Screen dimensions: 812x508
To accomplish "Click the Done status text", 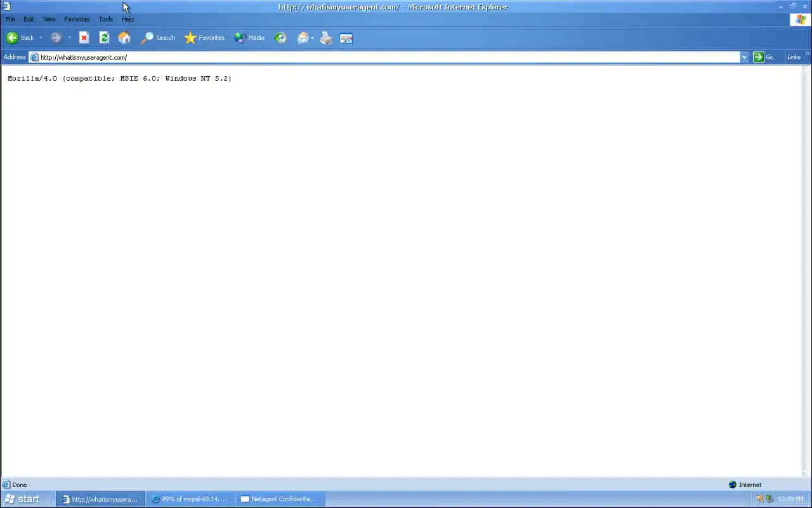I will coord(20,485).
